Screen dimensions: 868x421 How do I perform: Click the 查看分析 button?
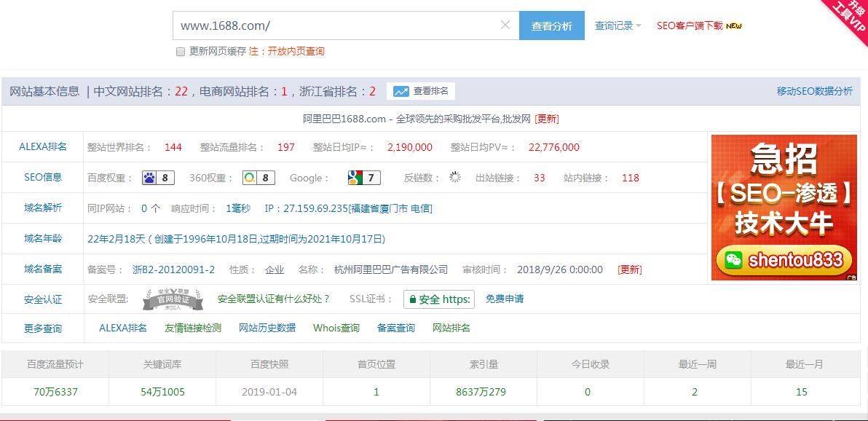(552, 25)
